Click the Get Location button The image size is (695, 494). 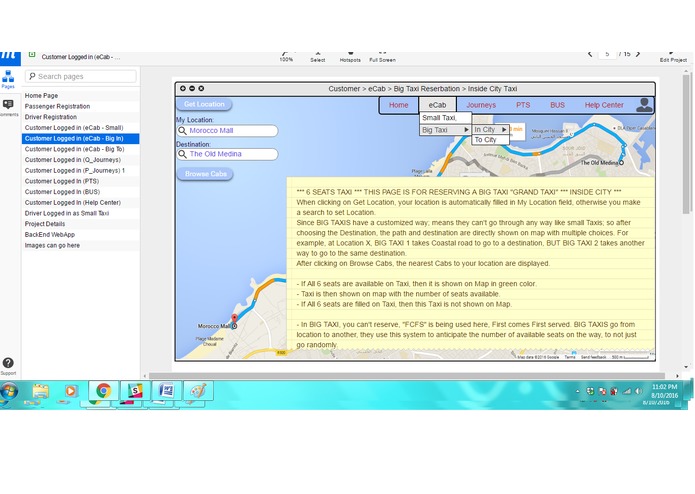[204, 104]
